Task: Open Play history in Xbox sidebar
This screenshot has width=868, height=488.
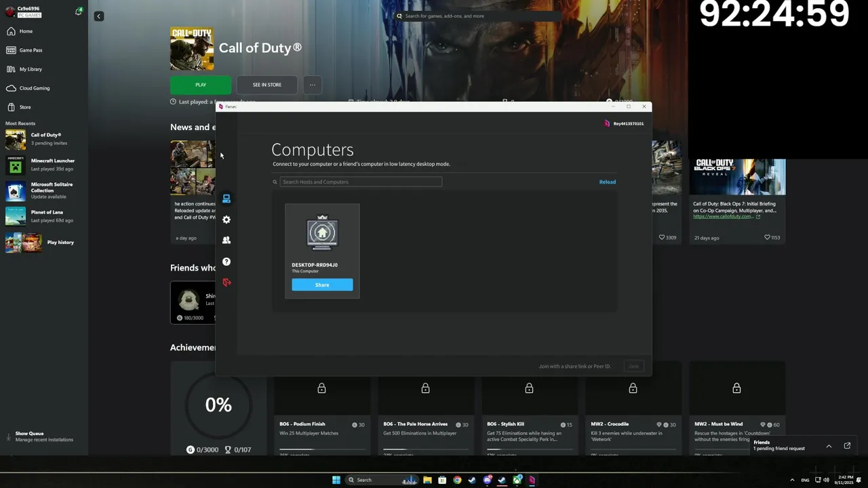Action: [43, 242]
